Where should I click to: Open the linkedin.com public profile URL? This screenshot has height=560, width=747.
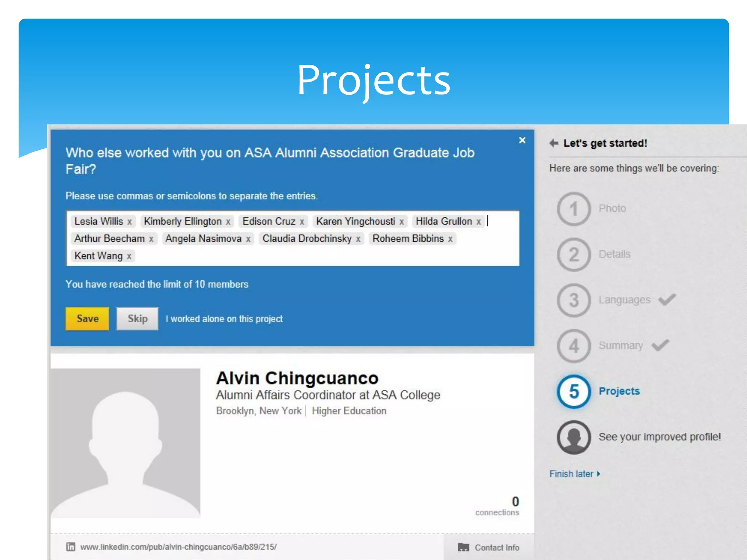(178, 547)
